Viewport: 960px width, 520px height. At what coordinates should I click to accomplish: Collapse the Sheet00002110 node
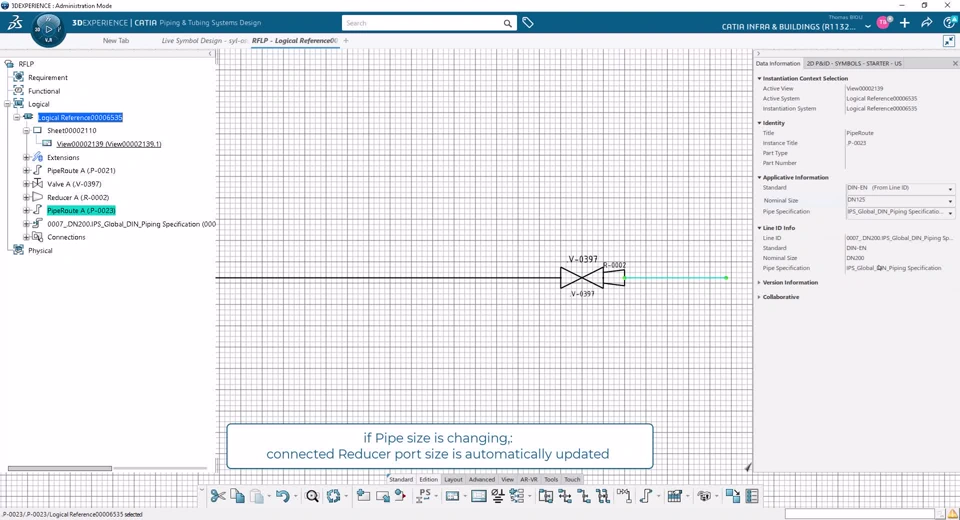26,130
